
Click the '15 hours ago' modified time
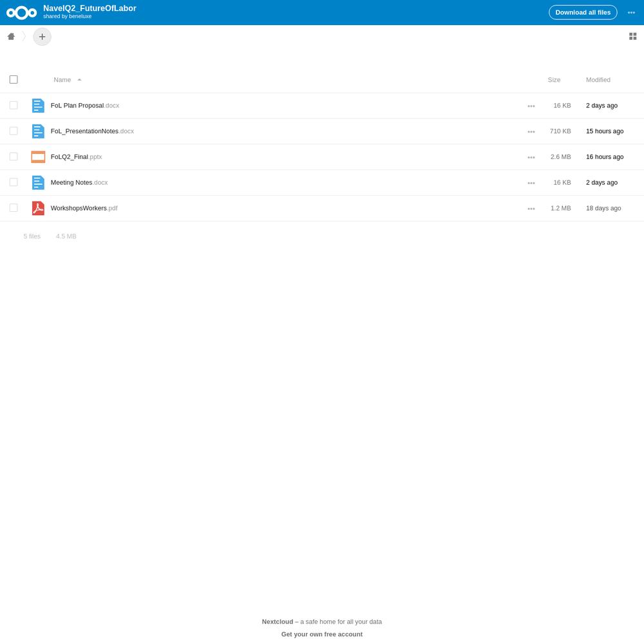(605, 131)
